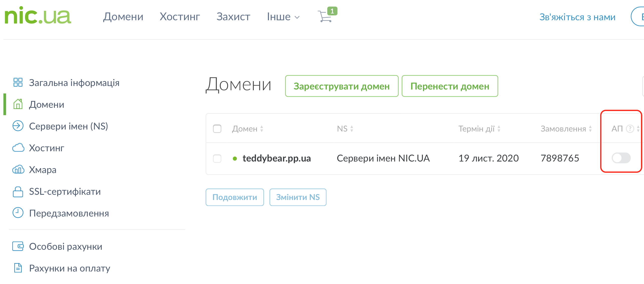Click the Хмара cloud chart icon
The width and height of the screenshot is (644, 284).
(x=18, y=169)
